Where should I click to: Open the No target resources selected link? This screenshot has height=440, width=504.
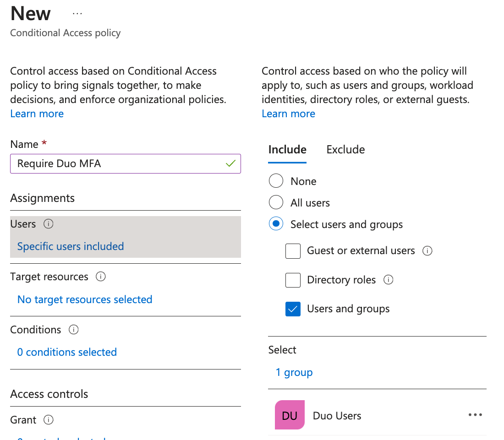tap(85, 299)
